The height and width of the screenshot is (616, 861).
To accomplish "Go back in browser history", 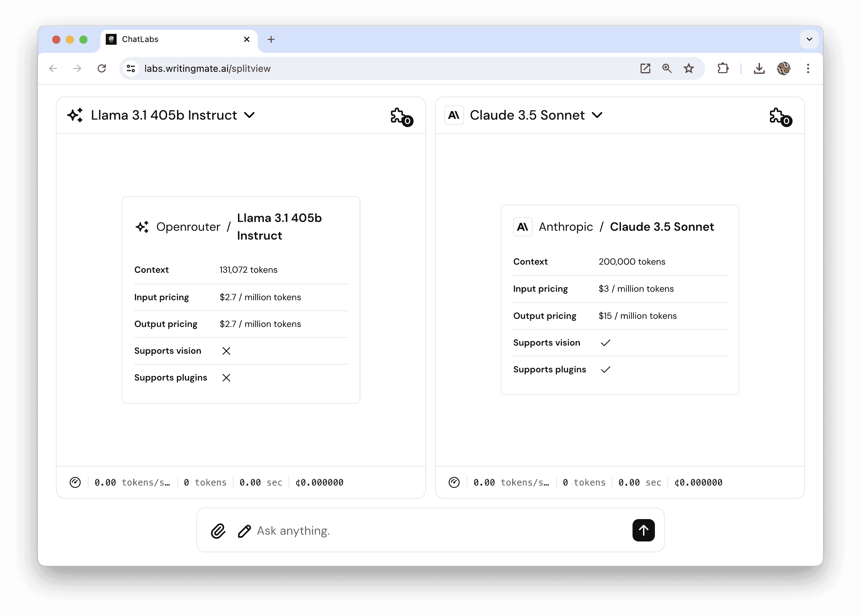I will (x=54, y=69).
